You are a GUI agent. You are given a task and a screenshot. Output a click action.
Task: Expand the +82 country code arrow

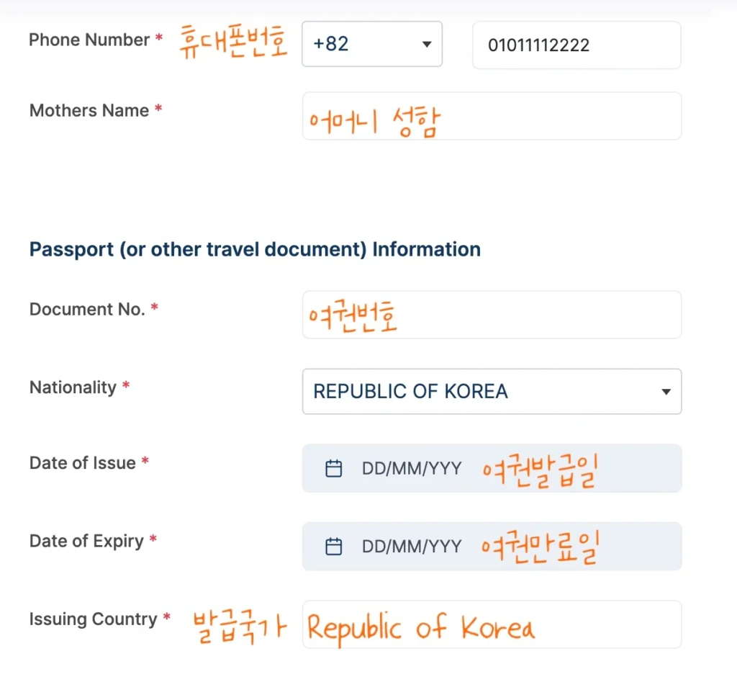tap(426, 45)
